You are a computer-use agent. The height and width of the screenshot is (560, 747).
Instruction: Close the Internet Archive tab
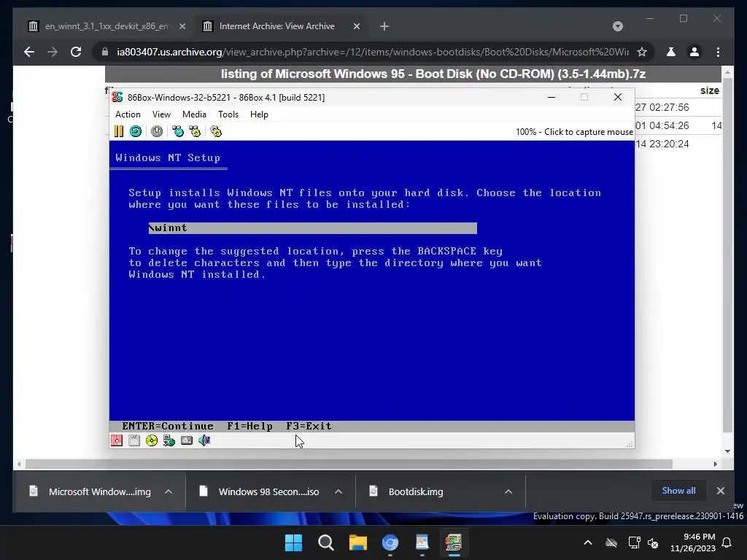coord(356,26)
